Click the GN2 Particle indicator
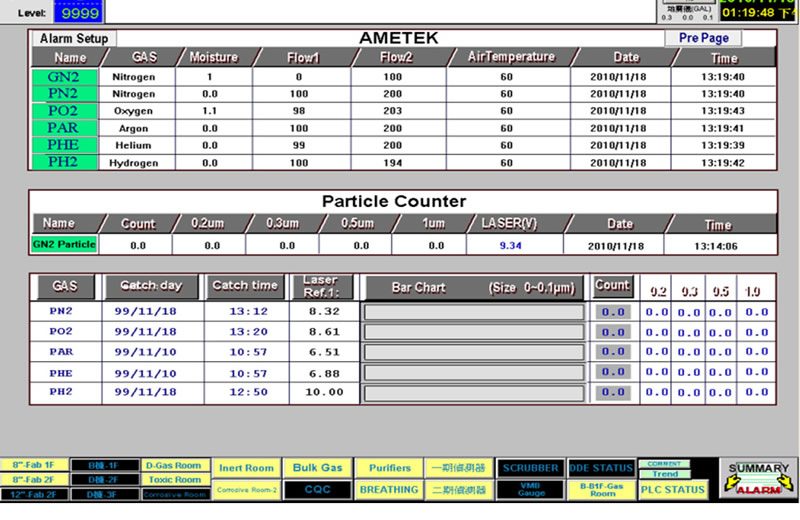 64,244
